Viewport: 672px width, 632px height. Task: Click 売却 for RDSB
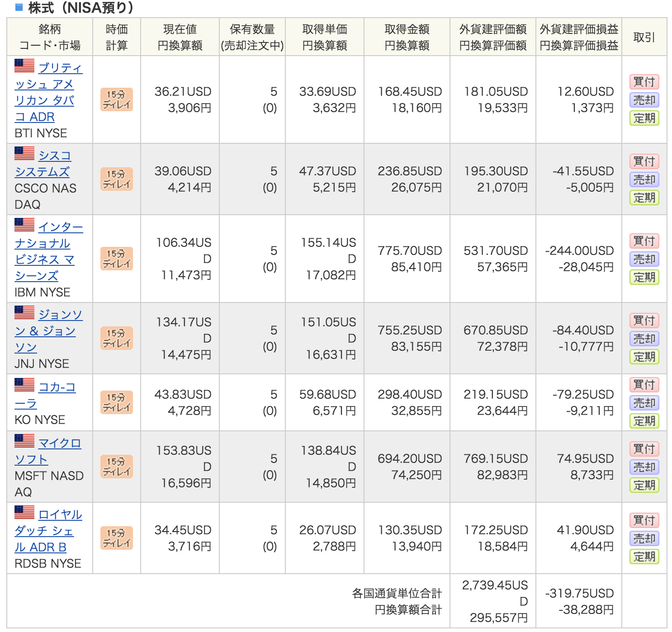[x=644, y=538]
